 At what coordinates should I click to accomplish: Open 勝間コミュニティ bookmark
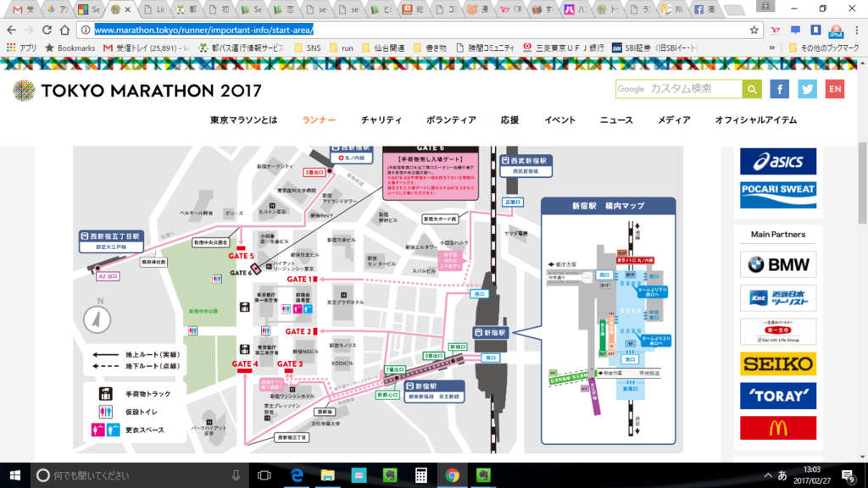coord(485,48)
